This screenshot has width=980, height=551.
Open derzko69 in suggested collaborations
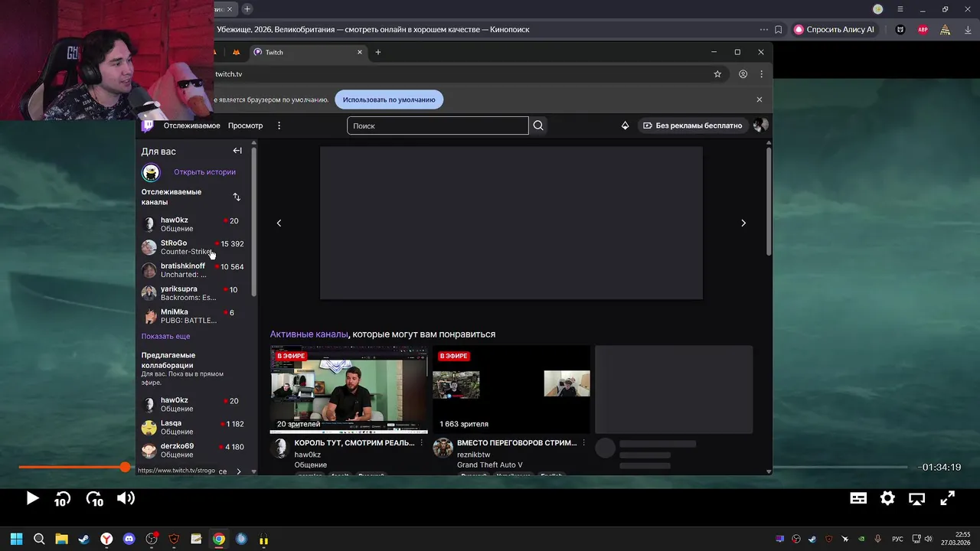[193, 450]
